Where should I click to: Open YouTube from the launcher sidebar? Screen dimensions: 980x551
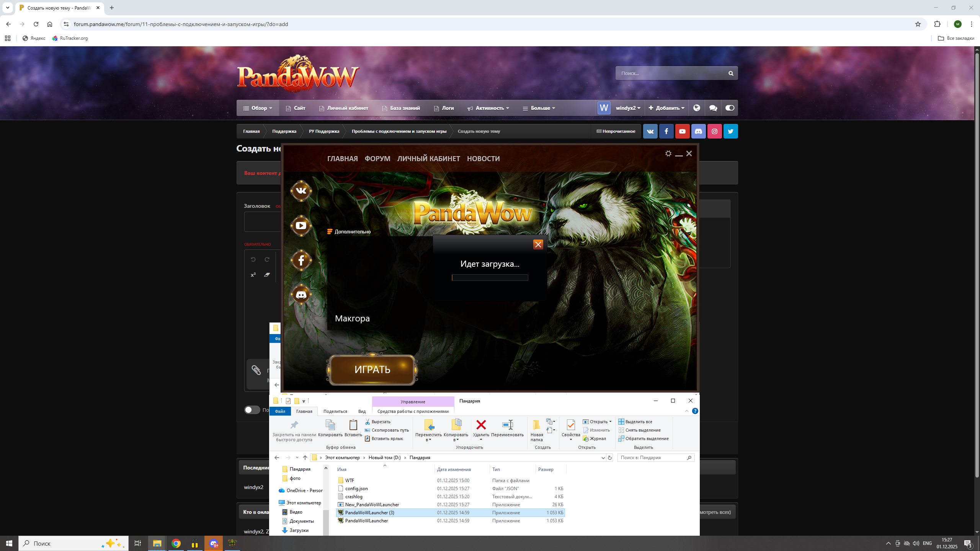[301, 225]
